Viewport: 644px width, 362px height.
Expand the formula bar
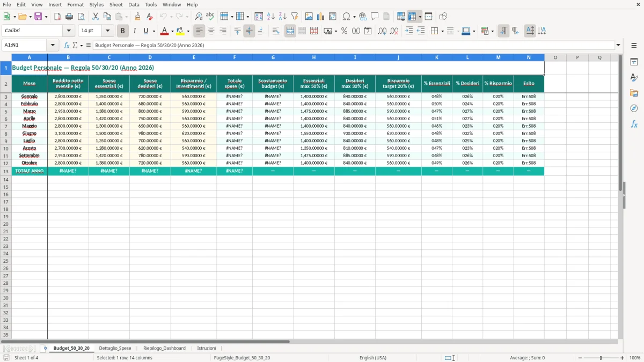tap(618, 45)
